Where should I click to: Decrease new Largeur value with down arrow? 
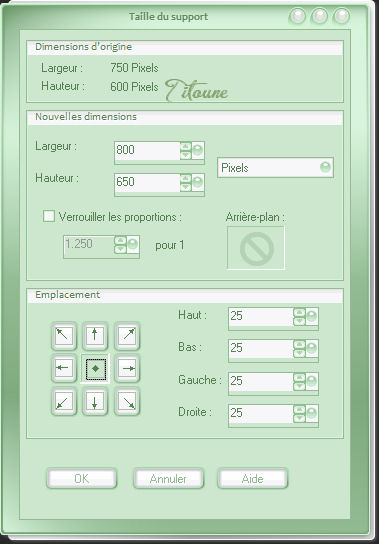[x=186, y=155]
